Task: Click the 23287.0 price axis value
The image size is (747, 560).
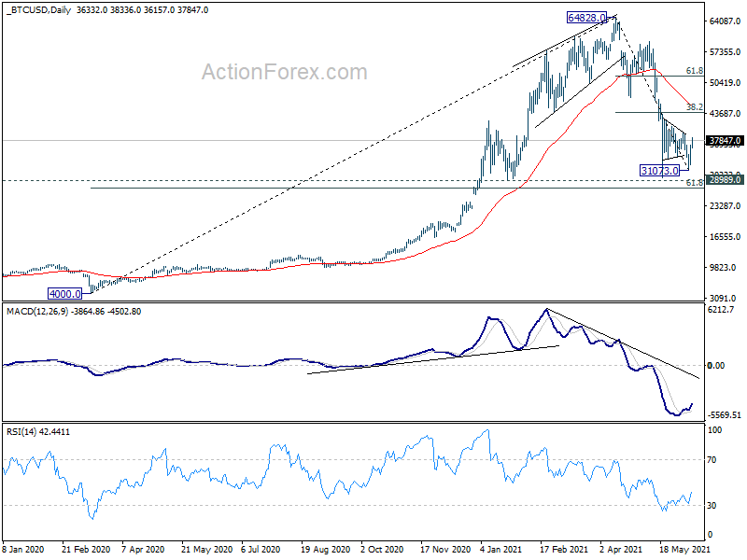Action: [x=726, y=206]
